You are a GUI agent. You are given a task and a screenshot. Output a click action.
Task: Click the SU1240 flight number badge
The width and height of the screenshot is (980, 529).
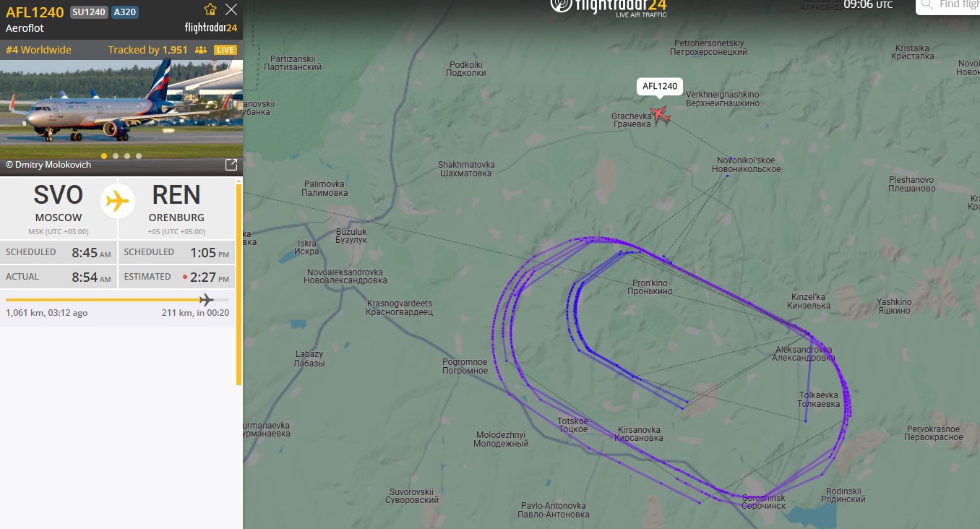click(89, 12)
